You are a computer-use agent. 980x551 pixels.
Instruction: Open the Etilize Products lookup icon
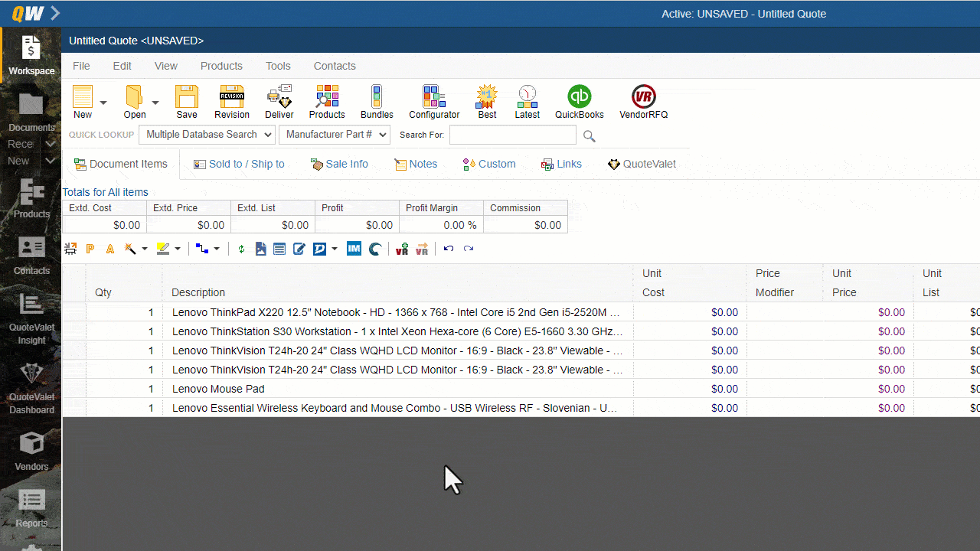(x=326, y=101)
